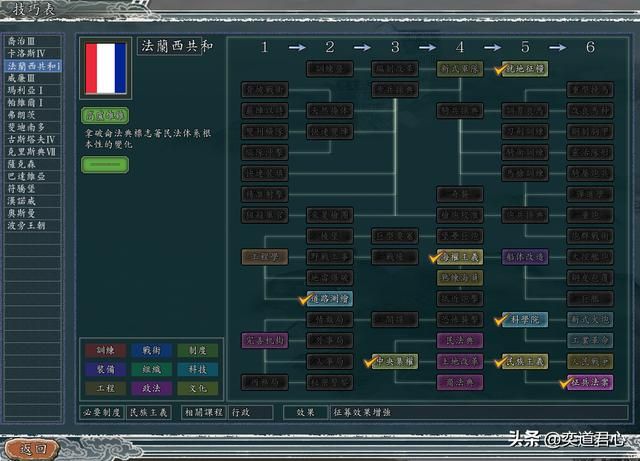Click the 民族主義 value in the bottom bar

[x=149, y=413]
